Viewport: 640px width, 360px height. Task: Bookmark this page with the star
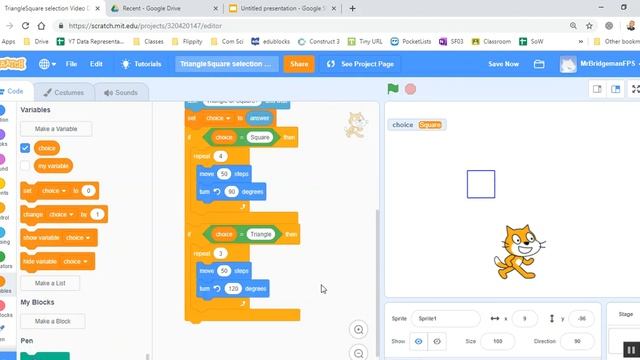[x=589, y=26]
